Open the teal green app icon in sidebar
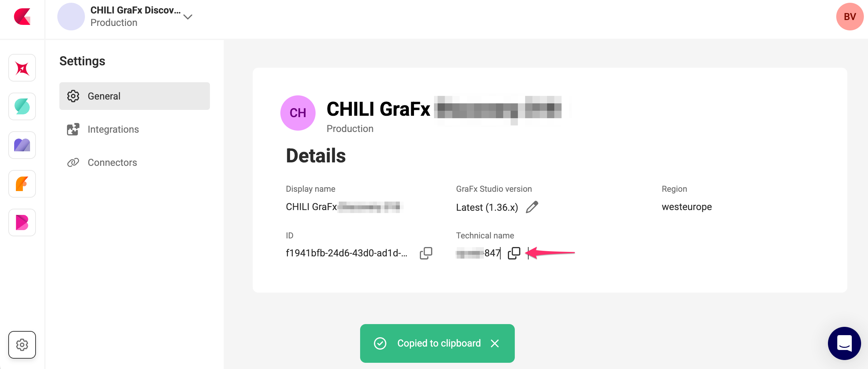This screenshot has height=369, width=868. [22, 106]
